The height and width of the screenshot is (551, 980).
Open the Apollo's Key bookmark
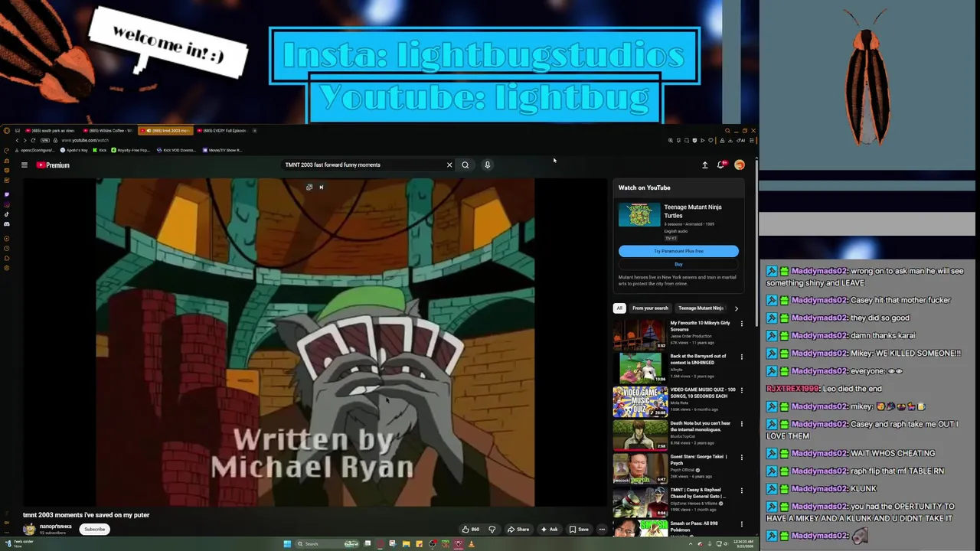[73, 150]
